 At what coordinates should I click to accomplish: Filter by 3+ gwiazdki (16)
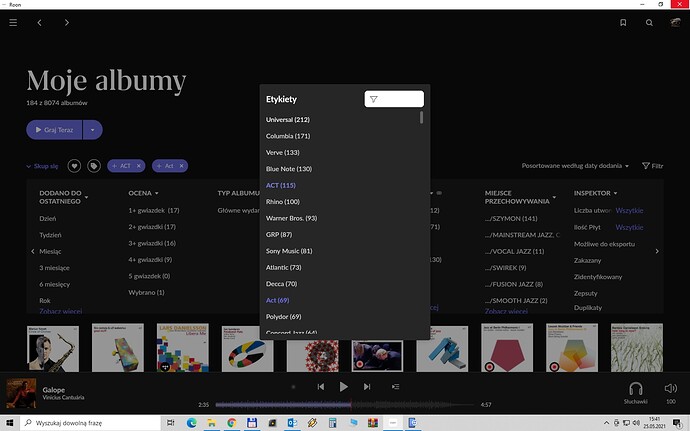(152, 243)
